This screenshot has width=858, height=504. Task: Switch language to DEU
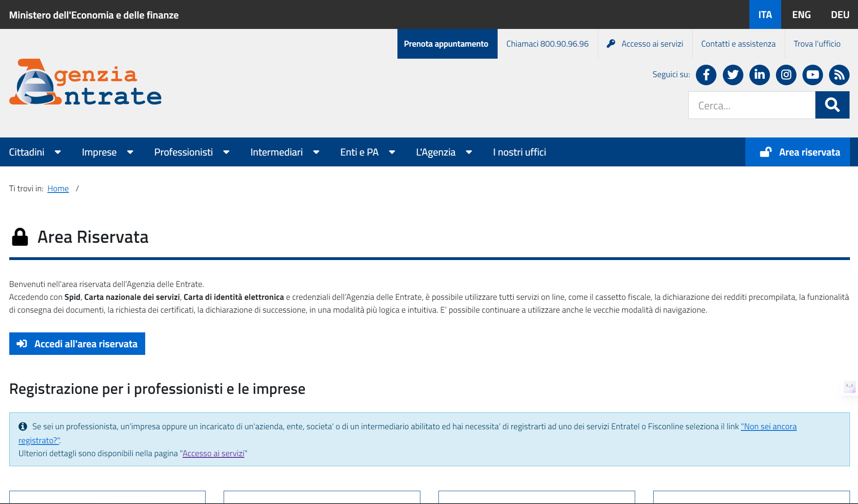pos(840,15)
